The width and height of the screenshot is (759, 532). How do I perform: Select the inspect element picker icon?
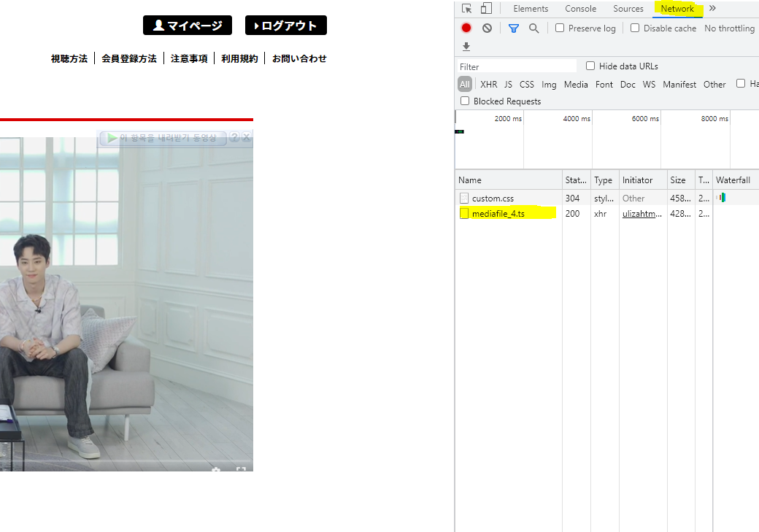click(466, 9)
